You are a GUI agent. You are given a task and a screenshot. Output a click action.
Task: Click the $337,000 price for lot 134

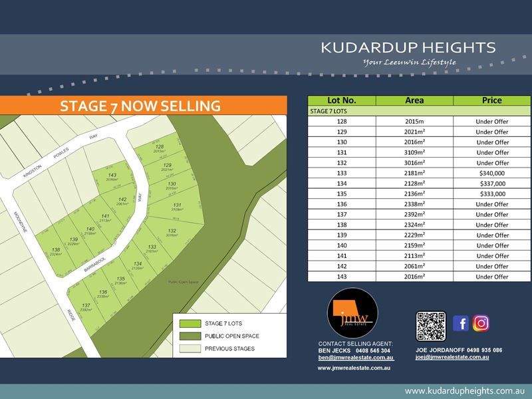point(492,184)
